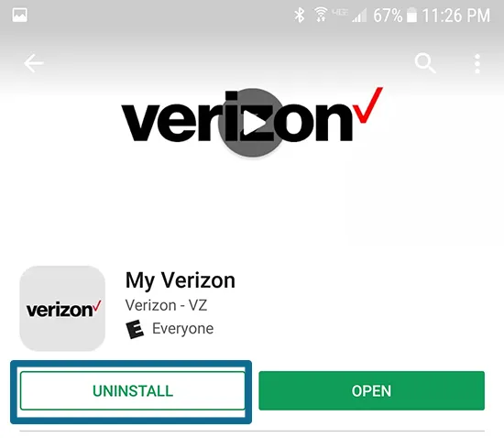The width and height of the screenshot is (504, 438).
Task: Tap the 11:26 PM clock
Action: (455, 16)
